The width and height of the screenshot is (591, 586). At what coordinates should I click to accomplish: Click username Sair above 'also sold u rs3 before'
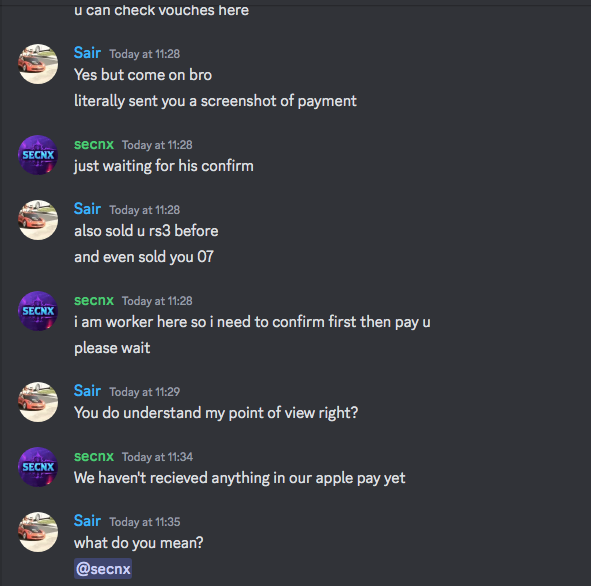[87, 209]
